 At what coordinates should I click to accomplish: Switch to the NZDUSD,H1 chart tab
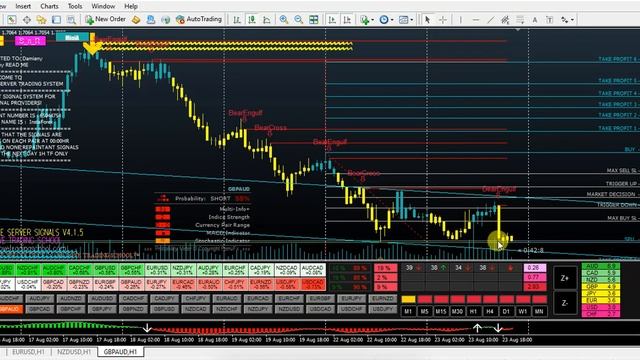(74, 352)
